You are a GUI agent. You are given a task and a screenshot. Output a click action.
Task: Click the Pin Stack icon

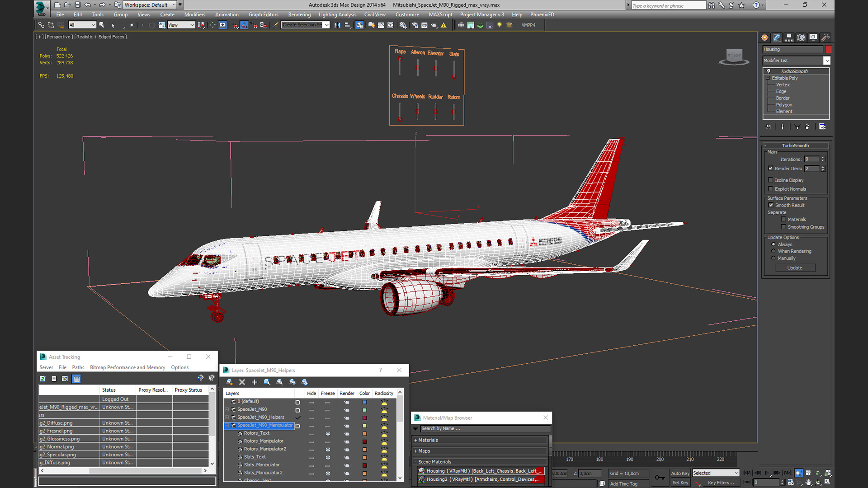pyautogui.click(x=768, y=127)
